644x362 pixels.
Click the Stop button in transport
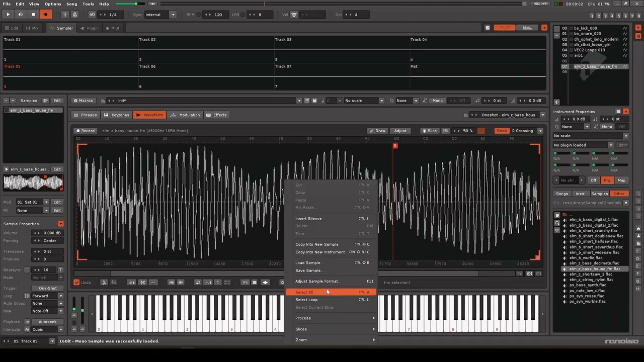(x=33, y=15)
